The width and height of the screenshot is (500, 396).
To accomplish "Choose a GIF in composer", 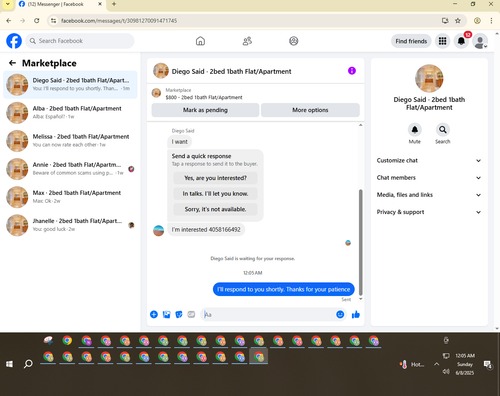I will click(191, 314).
